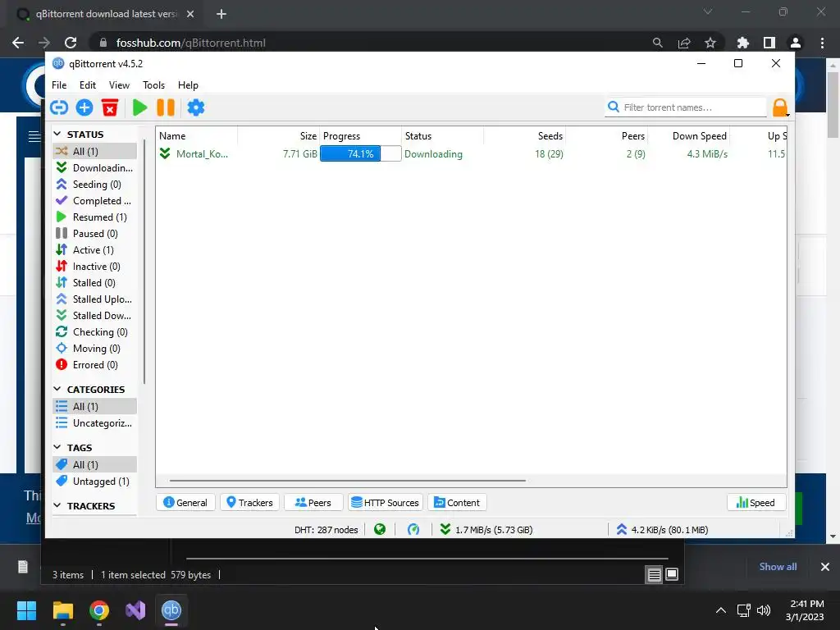Screen dimensions: 840x630
Task: Reload the Chrome page
Action: 71,43
